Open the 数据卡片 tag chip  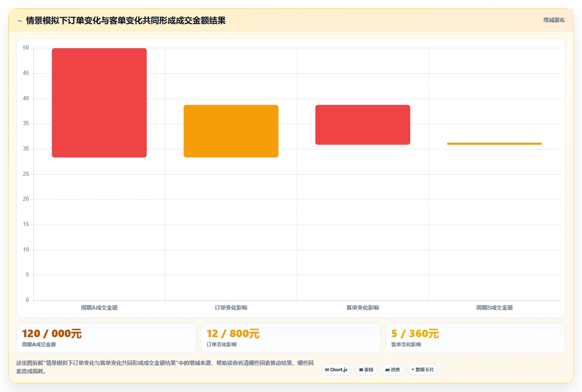point(423,370)
